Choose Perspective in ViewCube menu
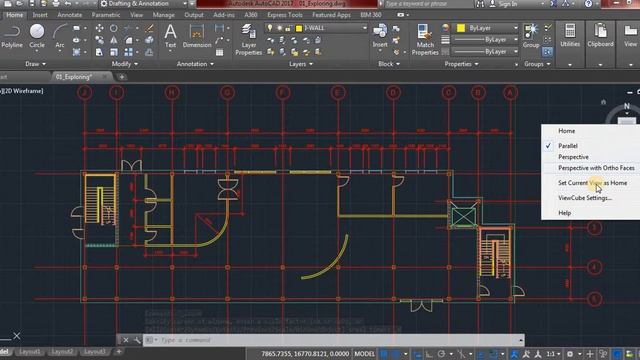The width and height of the screenshot is (640, 360). [x=573, y=157]
